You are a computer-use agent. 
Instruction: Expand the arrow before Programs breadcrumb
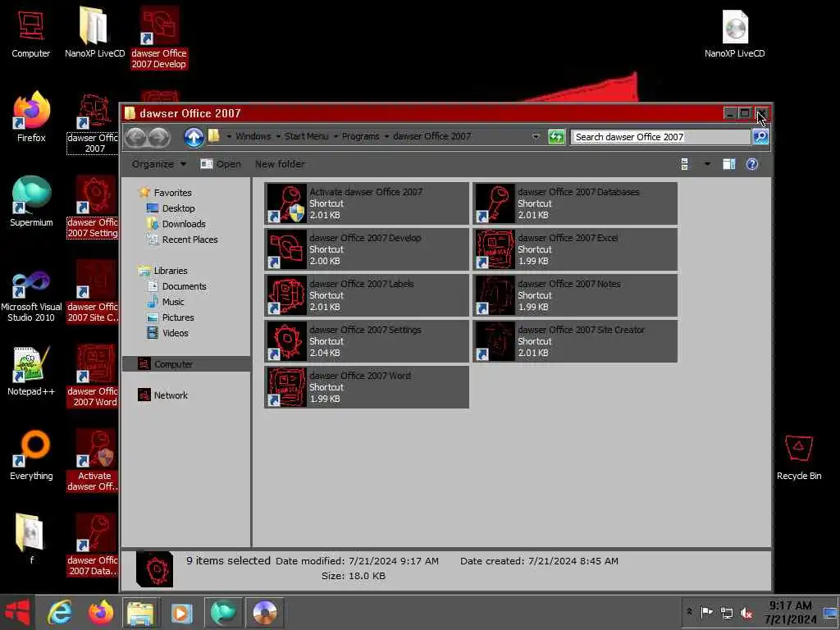coord(336,137)
